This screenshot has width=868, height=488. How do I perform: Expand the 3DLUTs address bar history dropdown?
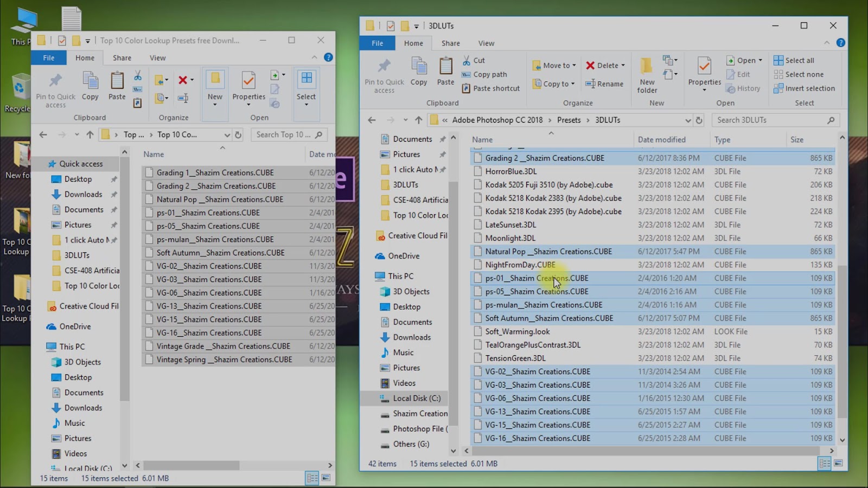tap(688, 120)
